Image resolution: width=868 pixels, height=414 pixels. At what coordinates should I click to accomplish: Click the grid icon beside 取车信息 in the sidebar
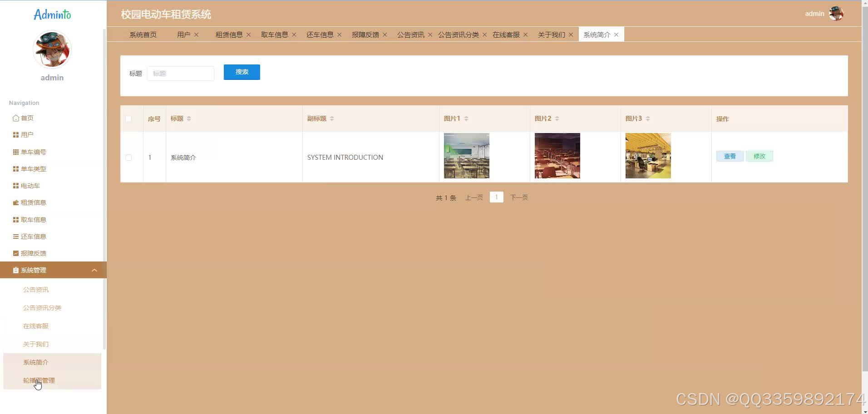click(16, 220)
